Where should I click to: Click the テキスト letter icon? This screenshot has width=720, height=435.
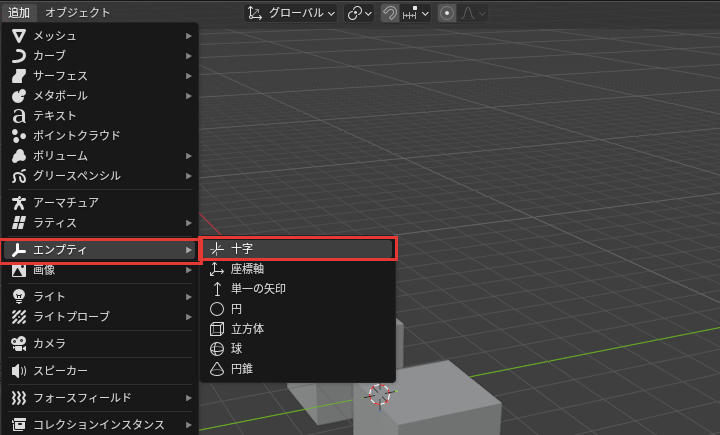point(19,116)
